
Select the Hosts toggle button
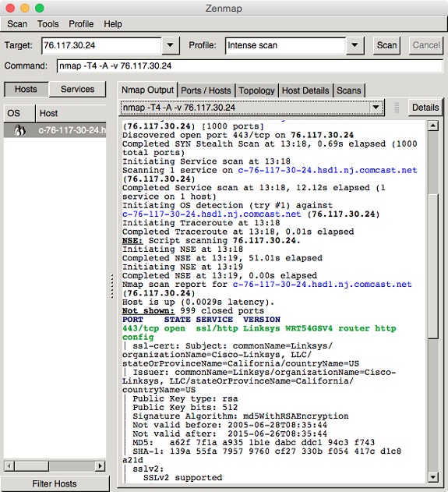26,90
